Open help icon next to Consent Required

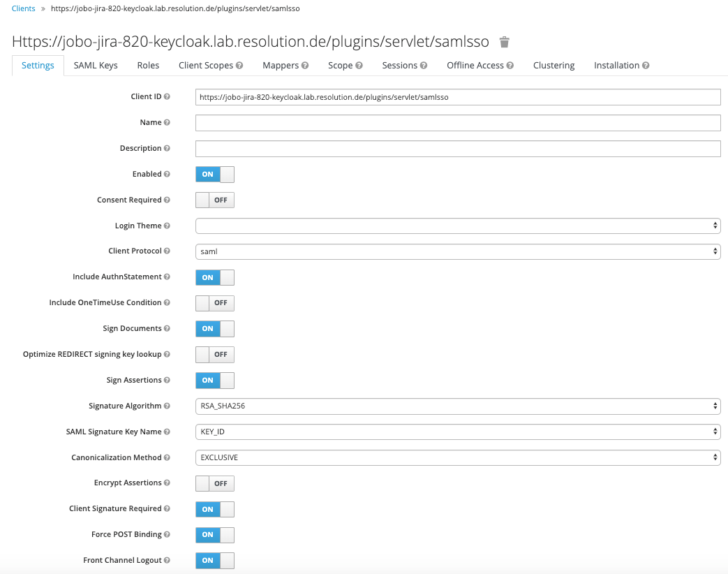pyautogui.click(x=167, y=200)
